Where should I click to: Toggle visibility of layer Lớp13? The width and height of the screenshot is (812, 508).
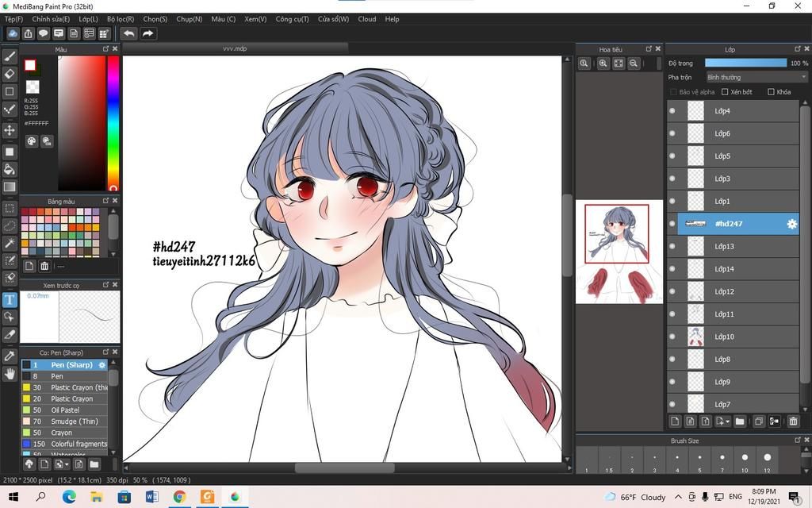click(x=672, y=246)
